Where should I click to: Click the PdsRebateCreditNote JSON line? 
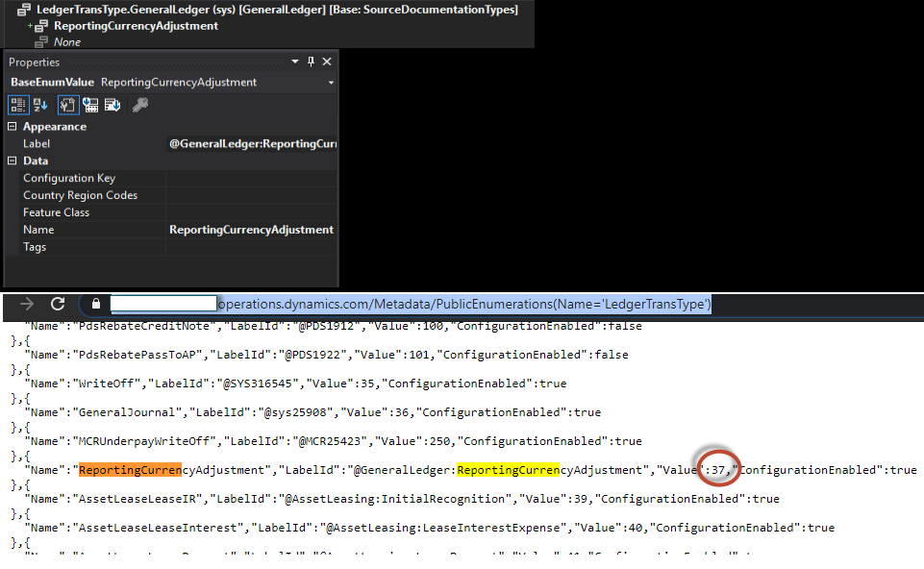click(x=334, y=327)
